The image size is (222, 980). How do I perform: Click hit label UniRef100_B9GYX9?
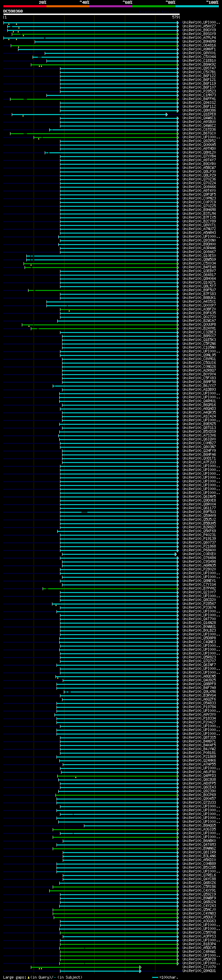point(199,30)
